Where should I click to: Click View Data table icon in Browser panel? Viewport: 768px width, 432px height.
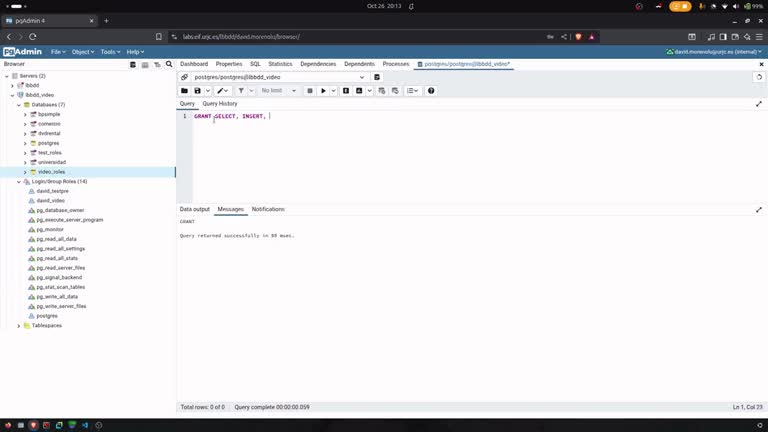click(x=145, y=64)
